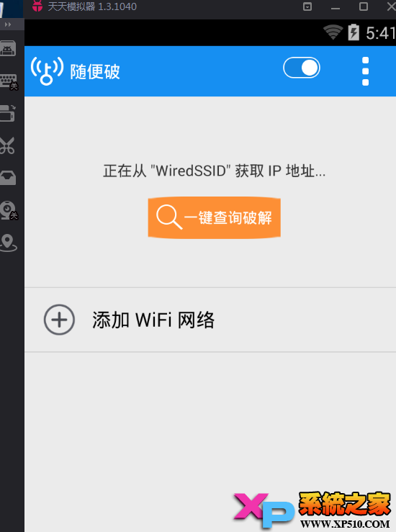Screen dimensions: 396x532
Task: Select the 添加 WiFi 网络 row label
Action: pos(153,320)
